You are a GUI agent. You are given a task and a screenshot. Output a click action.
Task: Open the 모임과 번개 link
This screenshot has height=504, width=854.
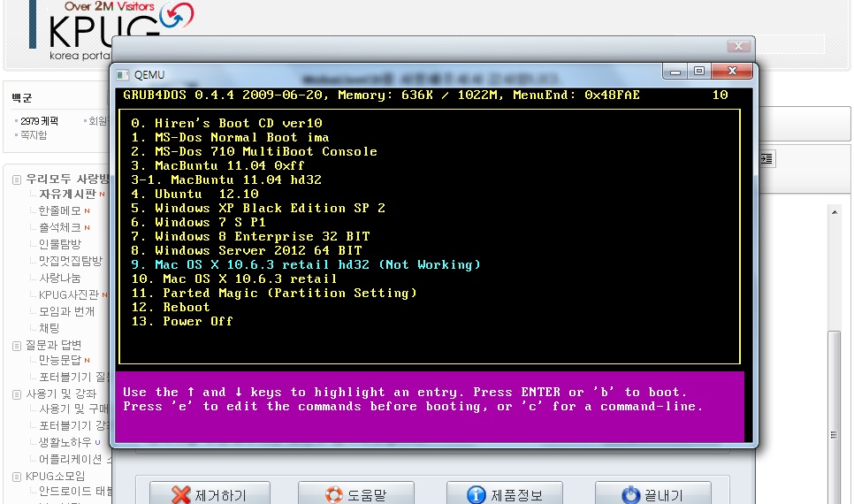click(x=66, y=311)
